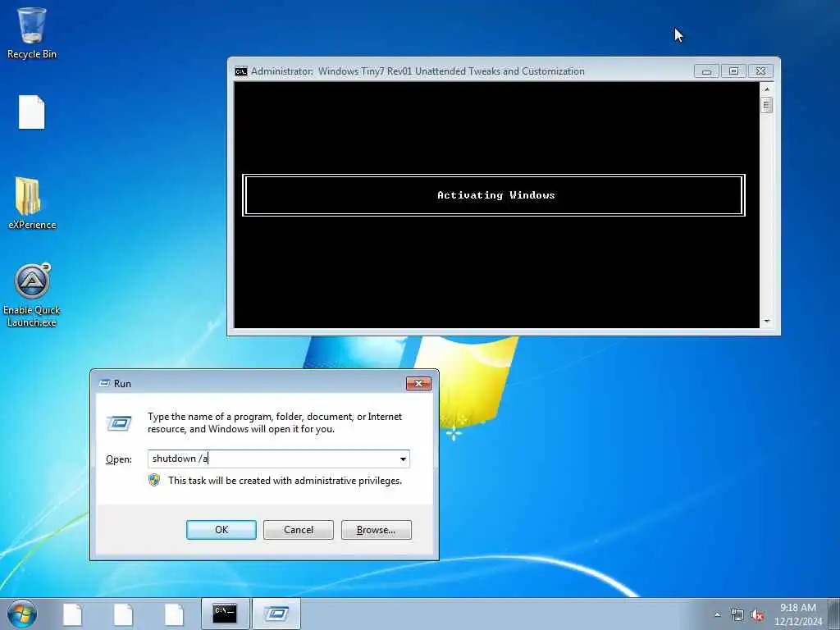Show hidden tray icons arrow
The height and width of the screenshot is (630, 840).
click(x=717, y=615)
